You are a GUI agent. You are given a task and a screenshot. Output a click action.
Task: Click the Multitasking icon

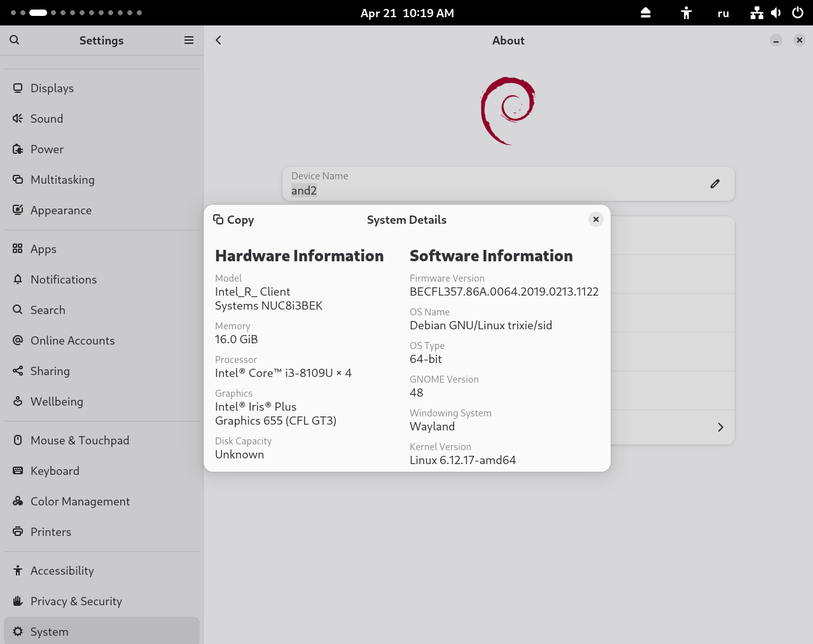(18, 179)
